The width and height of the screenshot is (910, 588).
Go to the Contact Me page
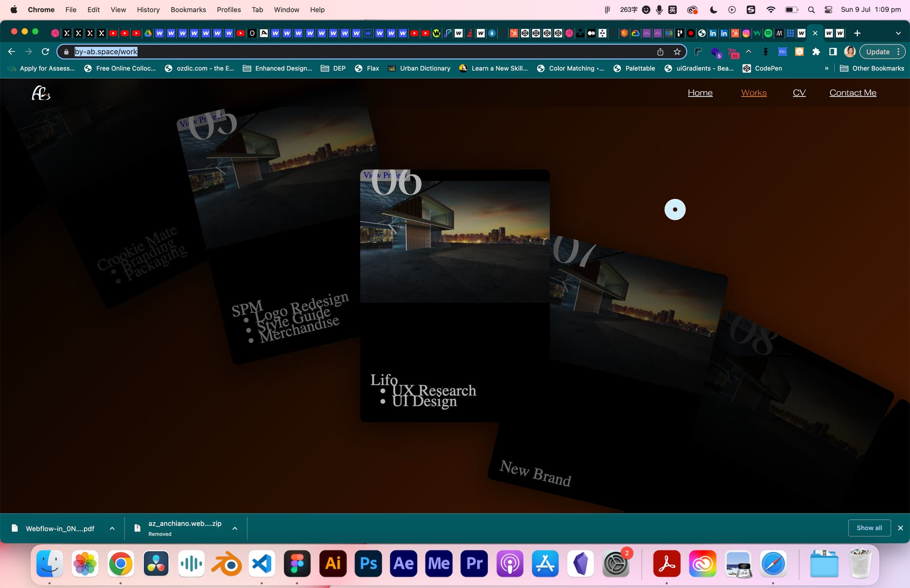pos(853,93)
